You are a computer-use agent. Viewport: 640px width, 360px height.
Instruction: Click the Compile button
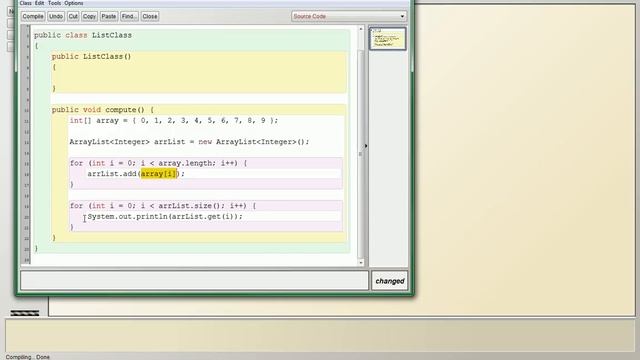pyautogui.click(x=33, y=16)
